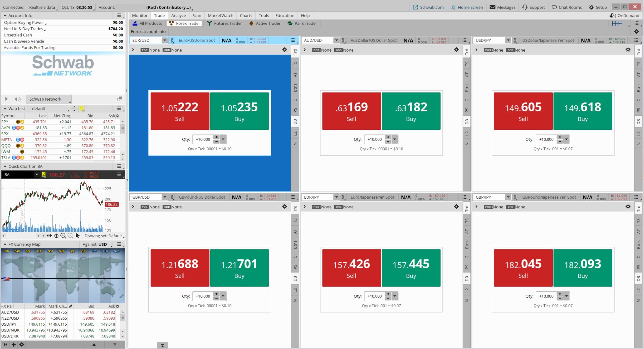Toggle TS side tab in EUR/USD panel
The height and width of the screenshot is (349, 644).
pos(295,64)
